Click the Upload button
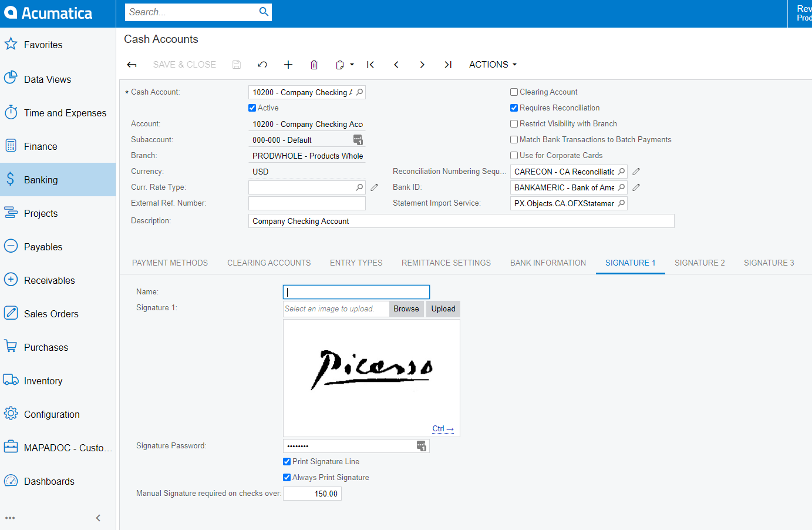The image size is (812, 530). pos(443,309)
